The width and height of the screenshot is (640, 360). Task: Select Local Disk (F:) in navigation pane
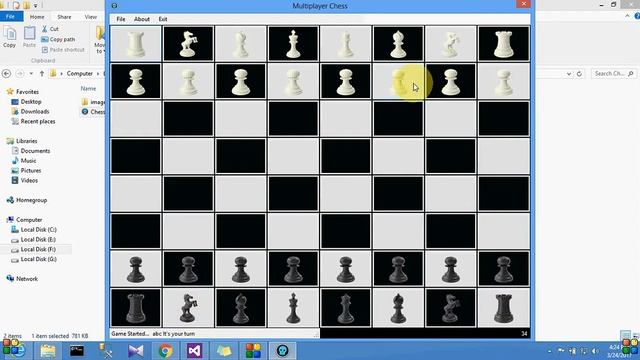pos(33,249)
